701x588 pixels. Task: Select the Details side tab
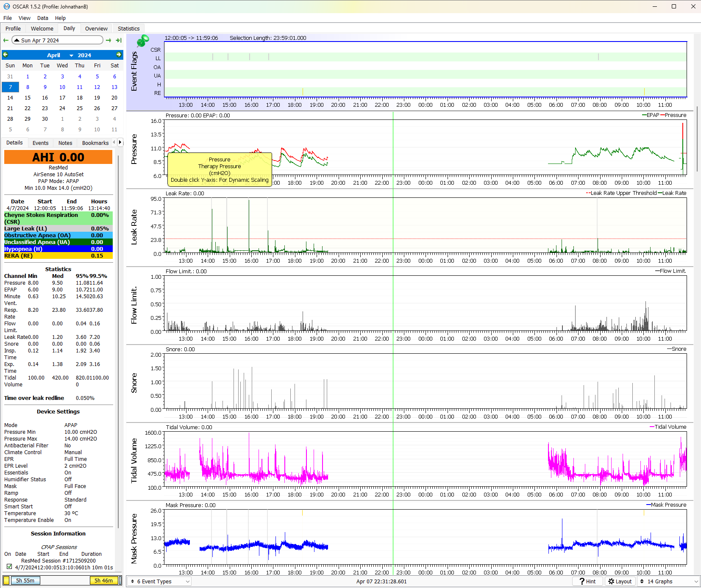(14, 142)
